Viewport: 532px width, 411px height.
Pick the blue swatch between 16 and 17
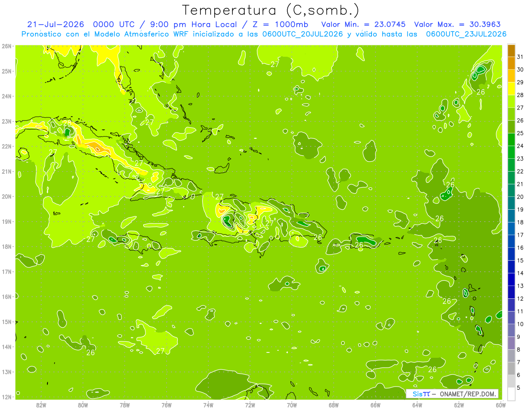coord(511,241)
